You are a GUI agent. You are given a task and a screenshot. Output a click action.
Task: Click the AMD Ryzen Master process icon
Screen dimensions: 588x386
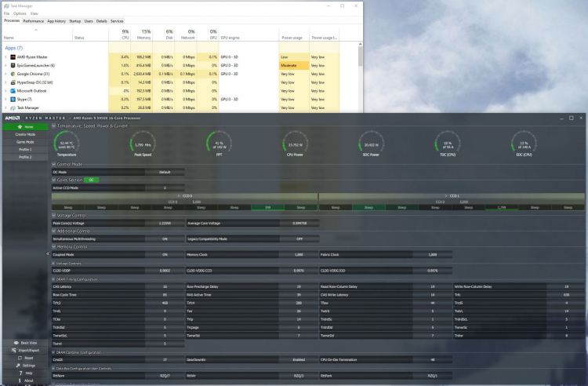pyautogui.click(x=13, y=57)
